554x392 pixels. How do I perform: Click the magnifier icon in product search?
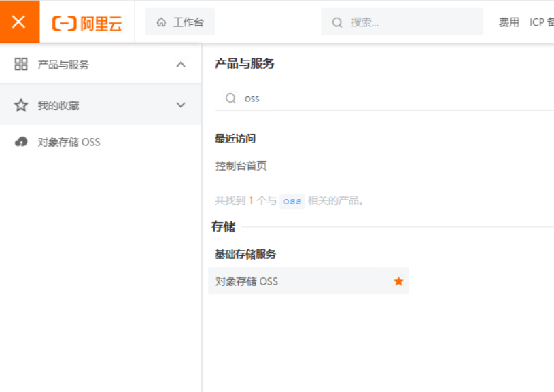click(x=230, y=99)
